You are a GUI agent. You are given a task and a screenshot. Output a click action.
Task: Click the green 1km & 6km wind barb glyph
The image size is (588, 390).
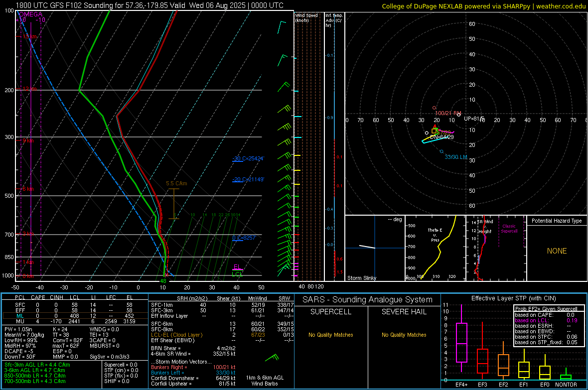coord(272,357)
